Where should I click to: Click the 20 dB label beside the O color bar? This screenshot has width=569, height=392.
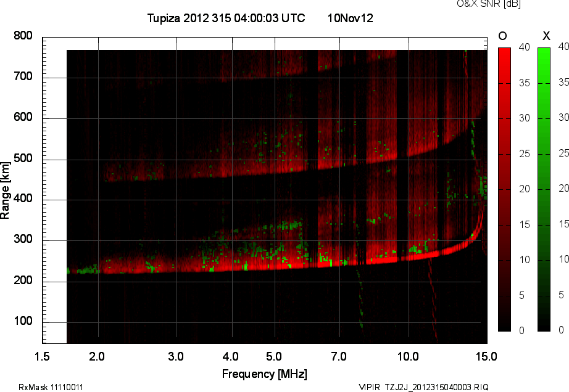click(x=525, y=189)
